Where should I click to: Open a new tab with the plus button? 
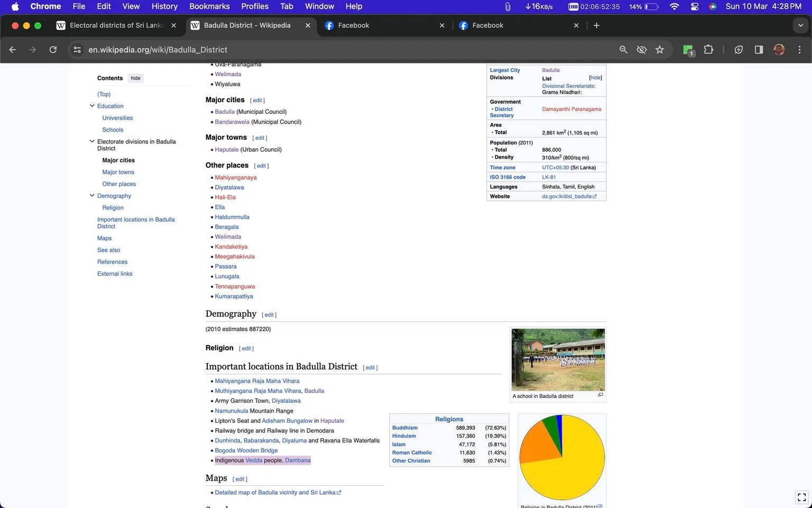pyautogui.click(x=596, y=25)
